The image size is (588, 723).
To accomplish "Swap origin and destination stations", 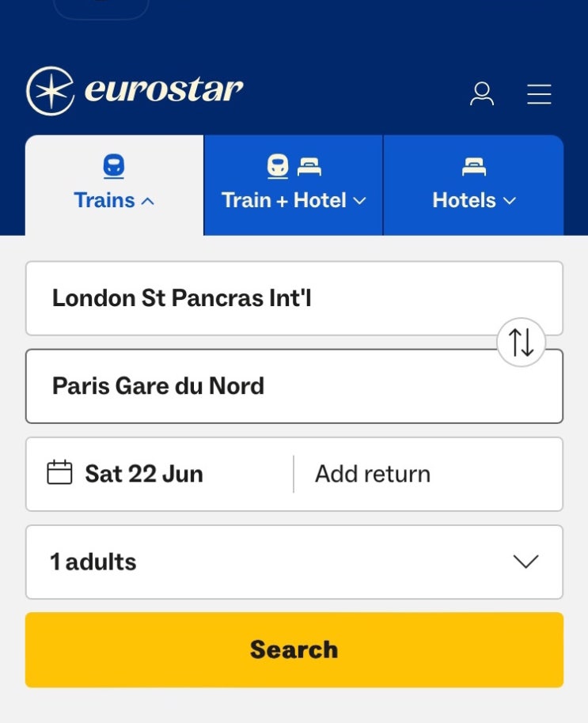I will tap(521, 343).
